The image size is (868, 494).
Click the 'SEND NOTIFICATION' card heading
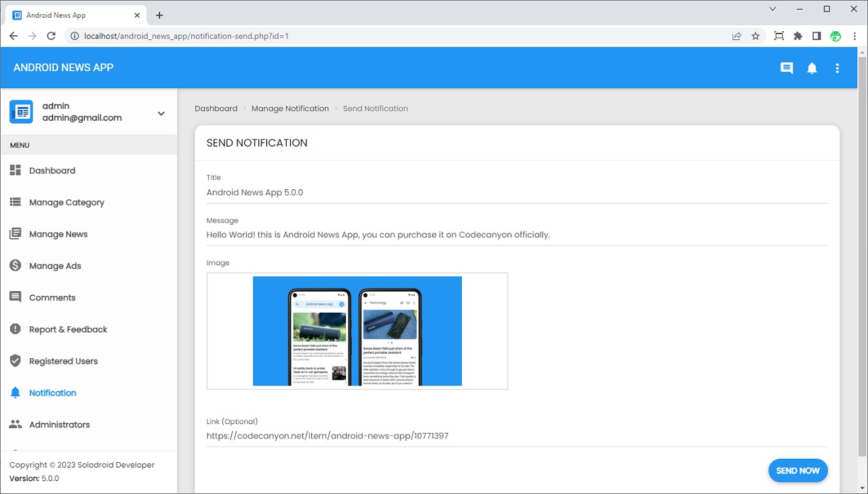coord(257,143)
